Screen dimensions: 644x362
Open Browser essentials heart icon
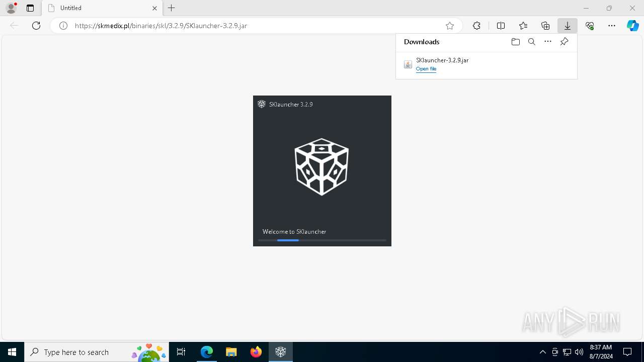click(590, 26)
